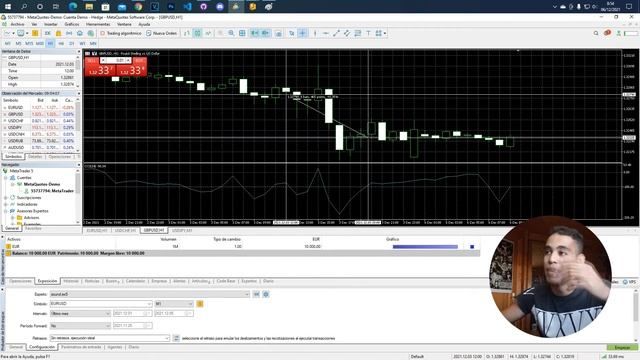Open the Market shopping bag icon
The width and height of the screenshot is (640, 360).
[58, 33]
